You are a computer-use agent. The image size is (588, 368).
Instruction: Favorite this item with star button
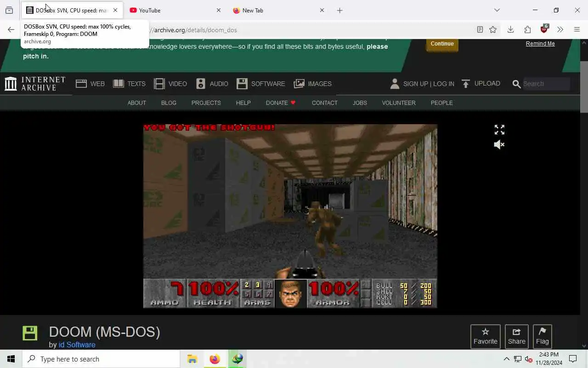click(486, 337)
